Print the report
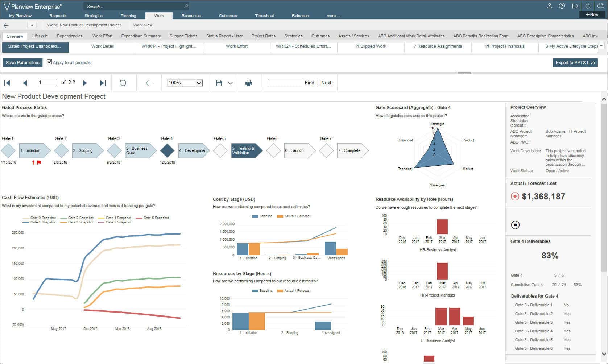 pyautogui.click(x=249, y=83)
